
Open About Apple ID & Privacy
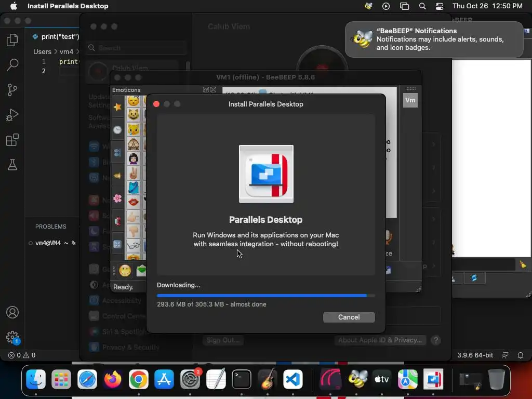380,340
